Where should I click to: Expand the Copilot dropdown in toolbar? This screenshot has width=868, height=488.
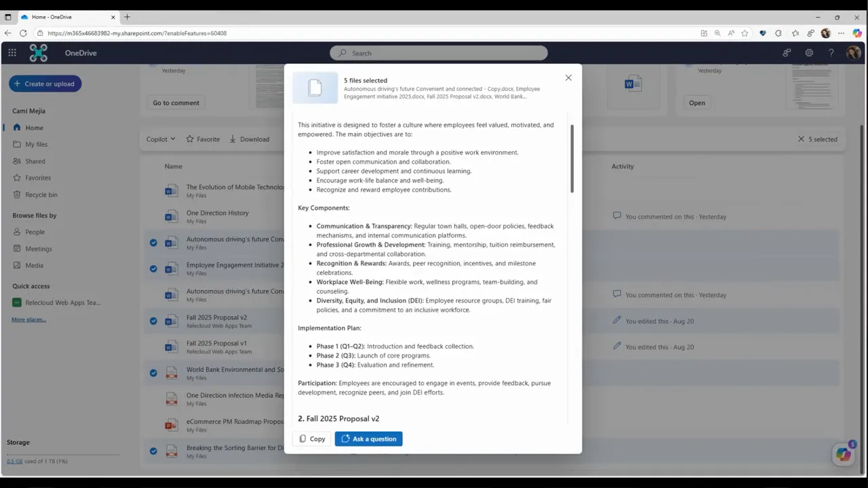(161, 139)
